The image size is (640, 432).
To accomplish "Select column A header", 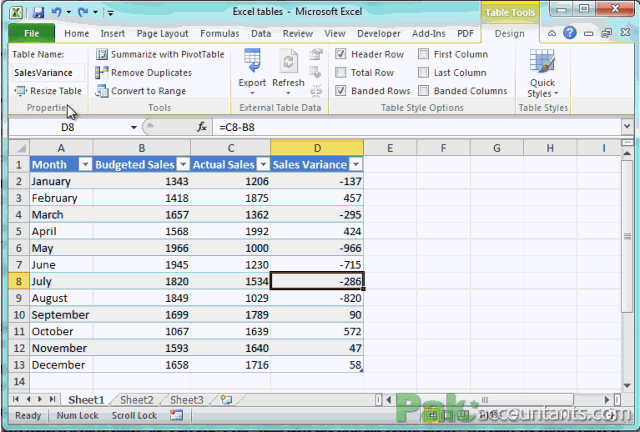I will point(61,148).
